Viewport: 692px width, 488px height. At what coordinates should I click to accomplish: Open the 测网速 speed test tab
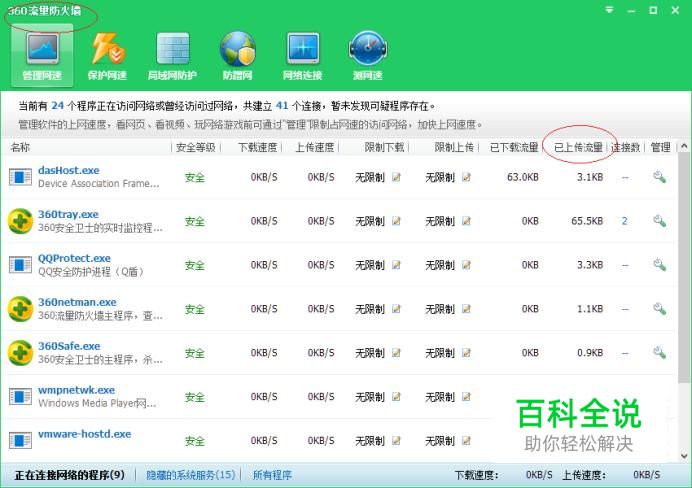click(368, 56)
